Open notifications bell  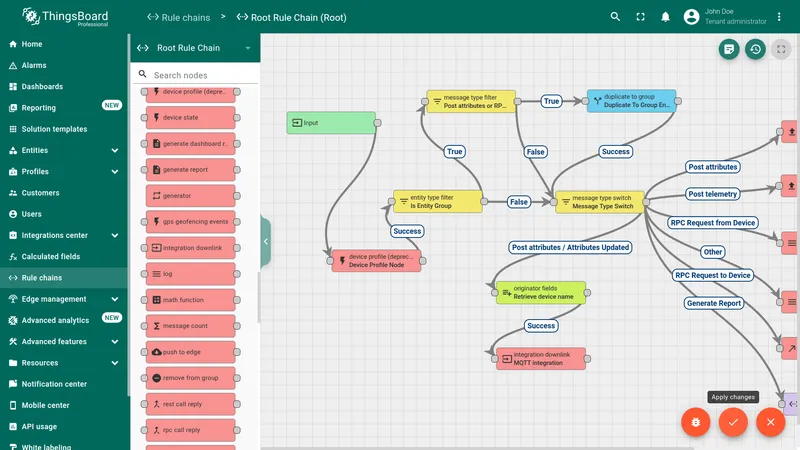[x=665, y=17]
